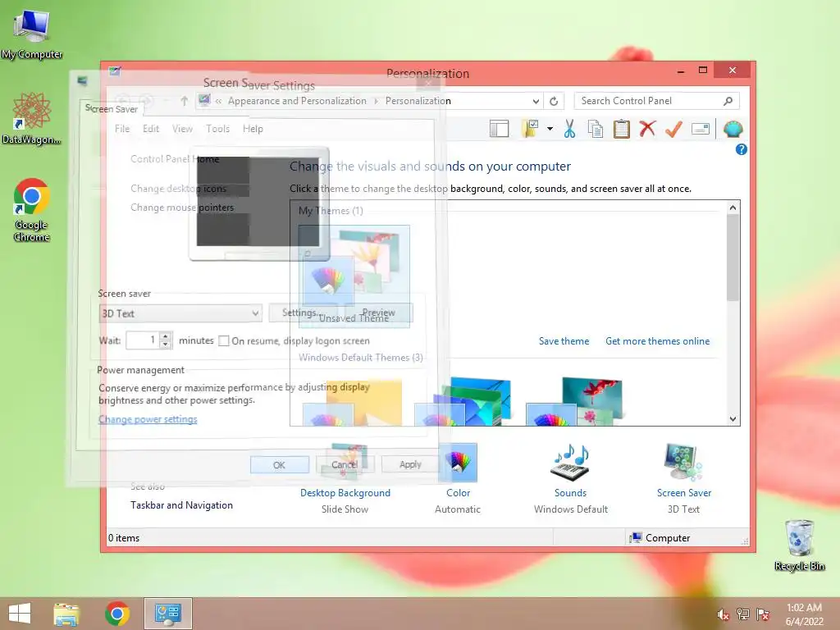This screenshot has height=630, width=840.
Task: Click the Paste clipboard icon
Action: coord(622,129)
